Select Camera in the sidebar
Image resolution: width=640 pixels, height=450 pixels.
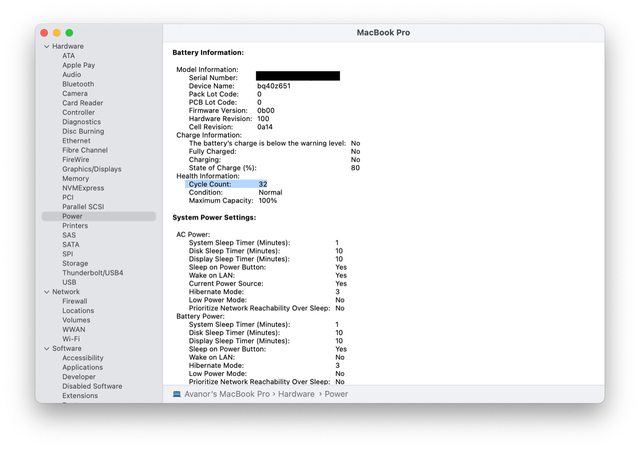click(75, 93)
